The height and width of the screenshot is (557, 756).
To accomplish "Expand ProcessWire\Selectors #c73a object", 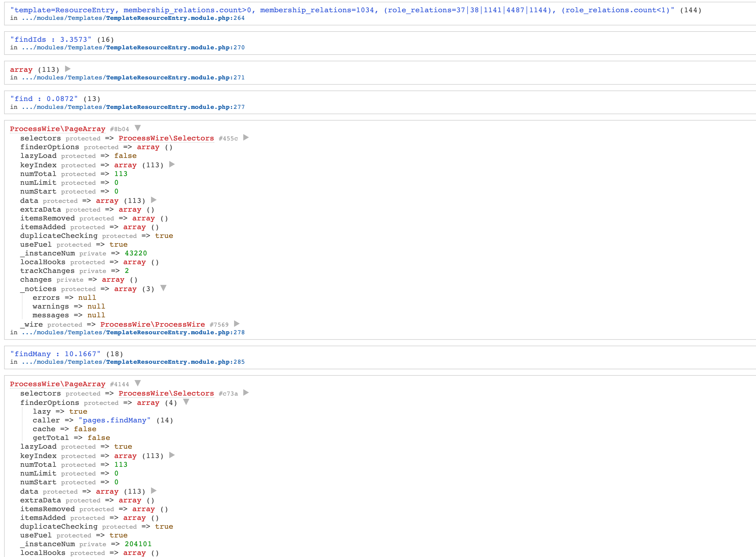I will pyautogui.click(x=246, y=393).
